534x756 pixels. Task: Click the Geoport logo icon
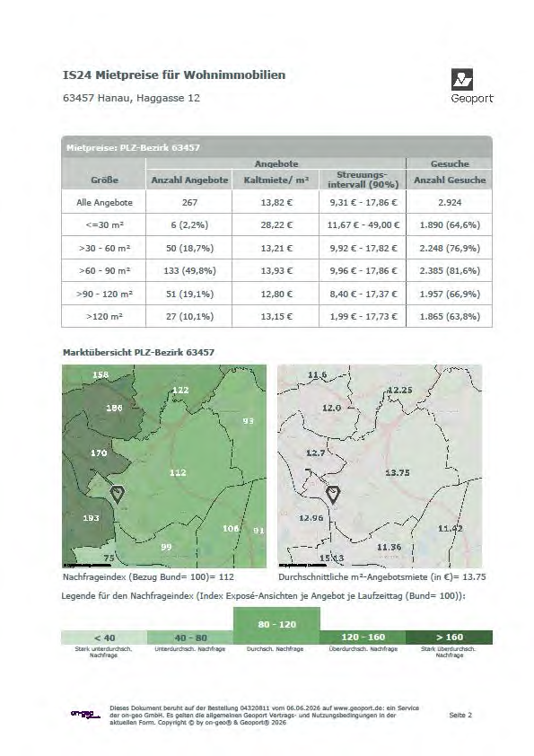461,80
